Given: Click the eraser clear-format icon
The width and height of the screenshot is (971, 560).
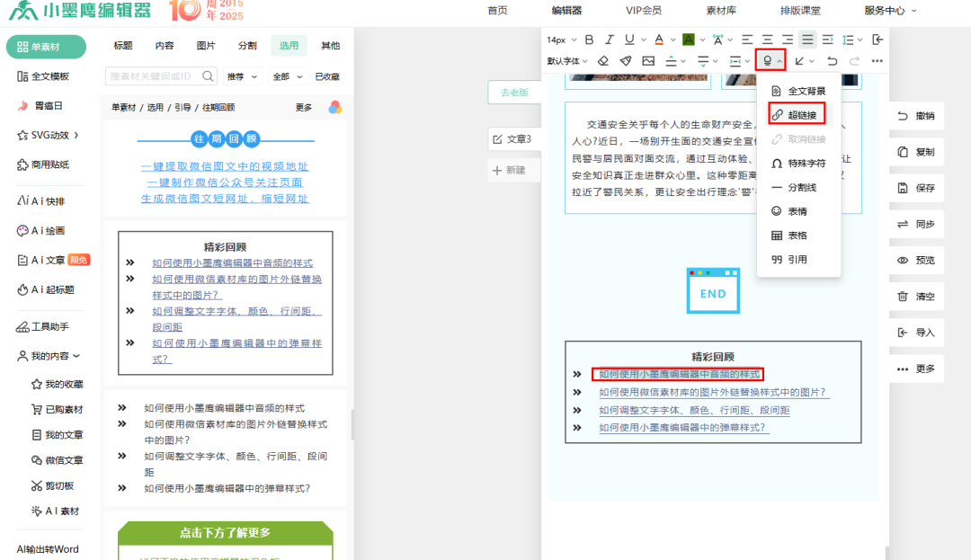Looking at the screenshot, I should (x=603, y=61).
